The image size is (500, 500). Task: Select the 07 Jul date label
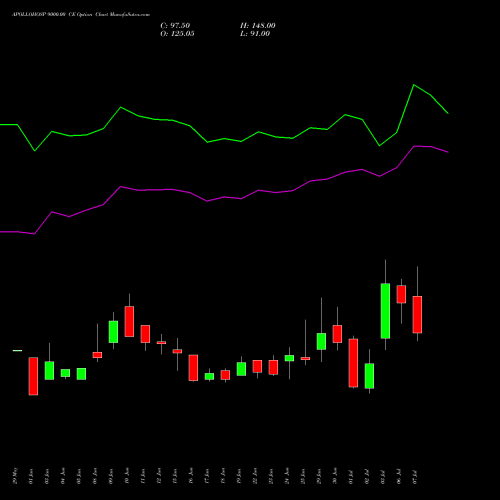click(415, 477)
